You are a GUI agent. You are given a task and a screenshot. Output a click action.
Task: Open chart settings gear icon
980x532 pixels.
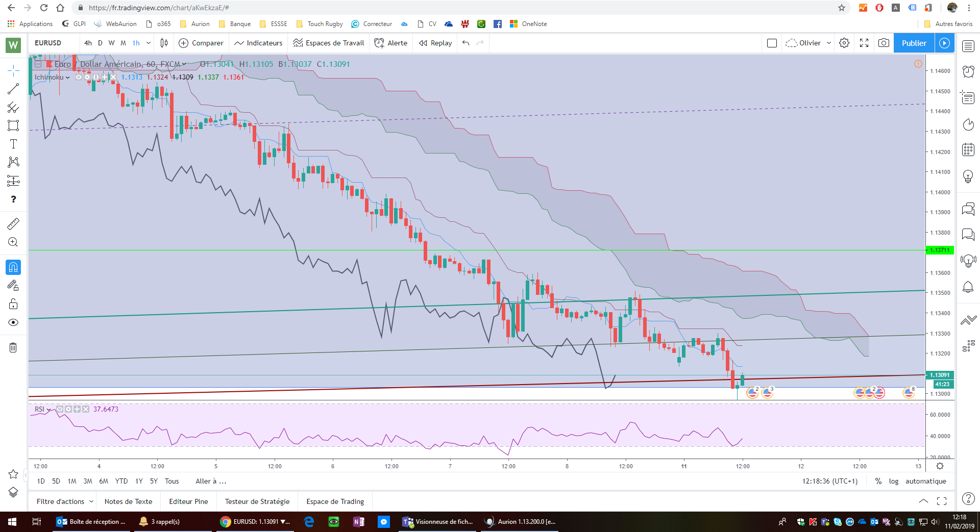pyautogui.click(x=844, y=43)
